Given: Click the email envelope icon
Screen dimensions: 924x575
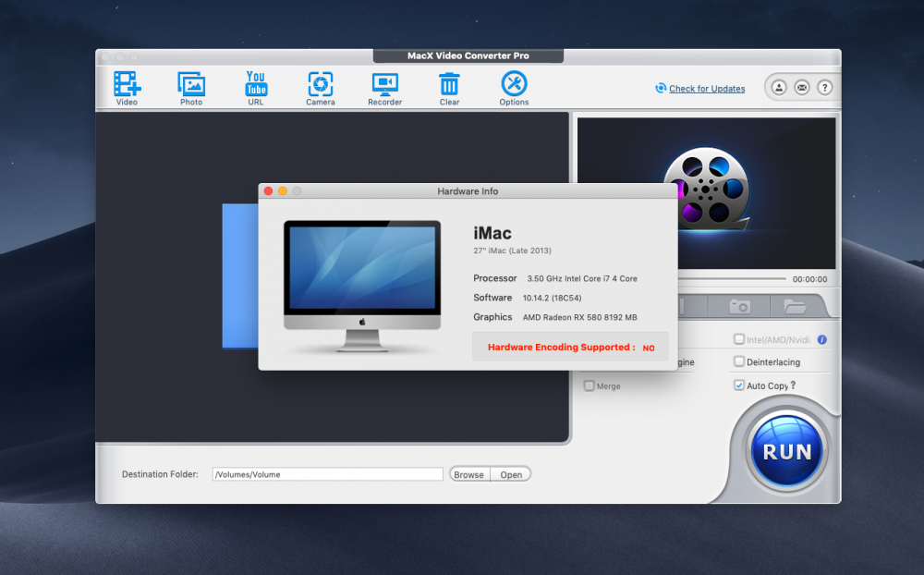Looking at the screenshot, I should coord(802,88).
